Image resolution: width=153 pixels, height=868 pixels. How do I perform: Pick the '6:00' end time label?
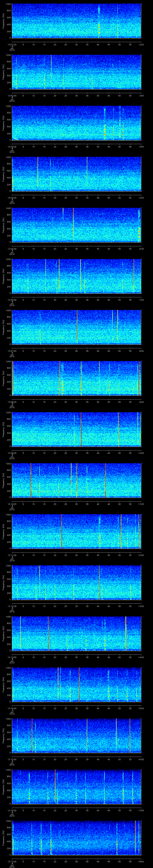click(x=141, y=249)
